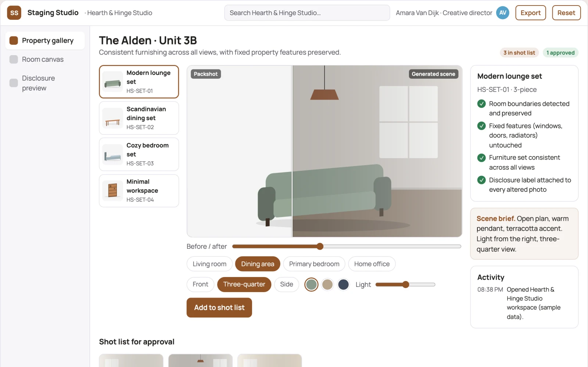Open the second shot list thumbnail with pendant

coord(200,360)
